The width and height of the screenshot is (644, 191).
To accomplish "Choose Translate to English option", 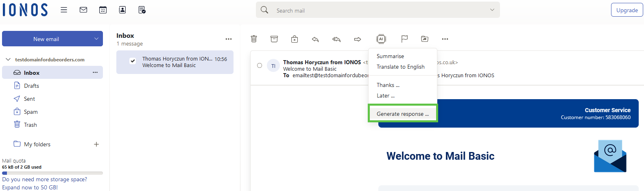I will pyautogui.click(x=400, y=67).
